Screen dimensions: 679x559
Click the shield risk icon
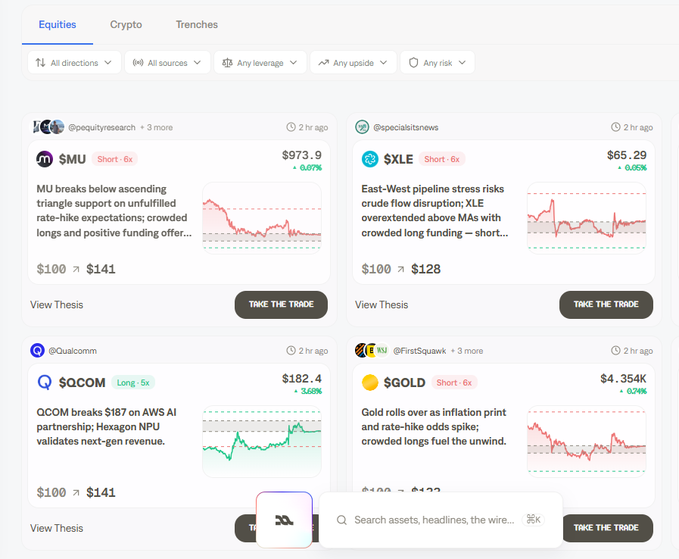(x=414, y=63)
